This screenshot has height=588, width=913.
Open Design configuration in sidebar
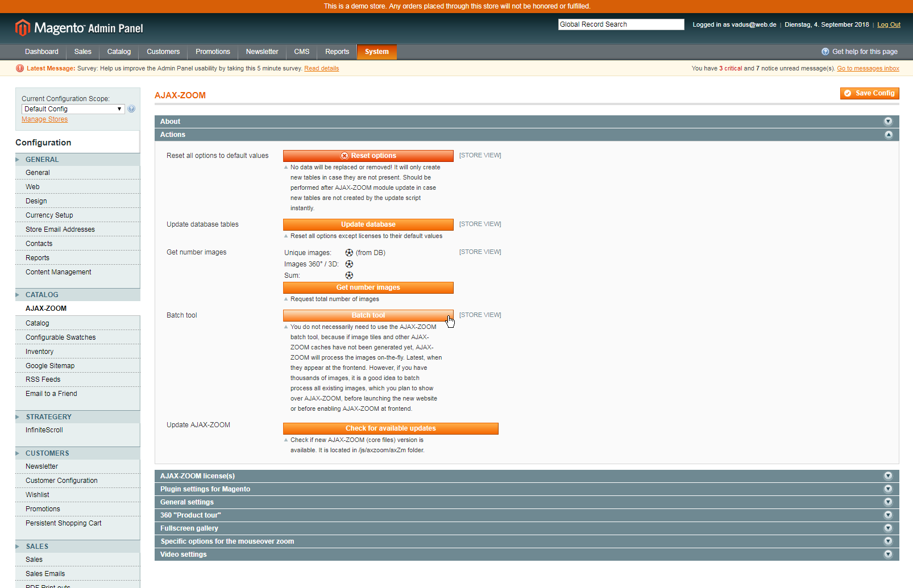(x=77, y=201)
